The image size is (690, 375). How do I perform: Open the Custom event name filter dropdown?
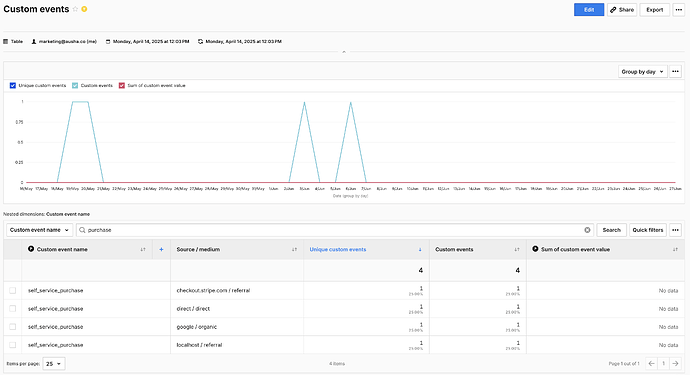(x=39, y=230)
